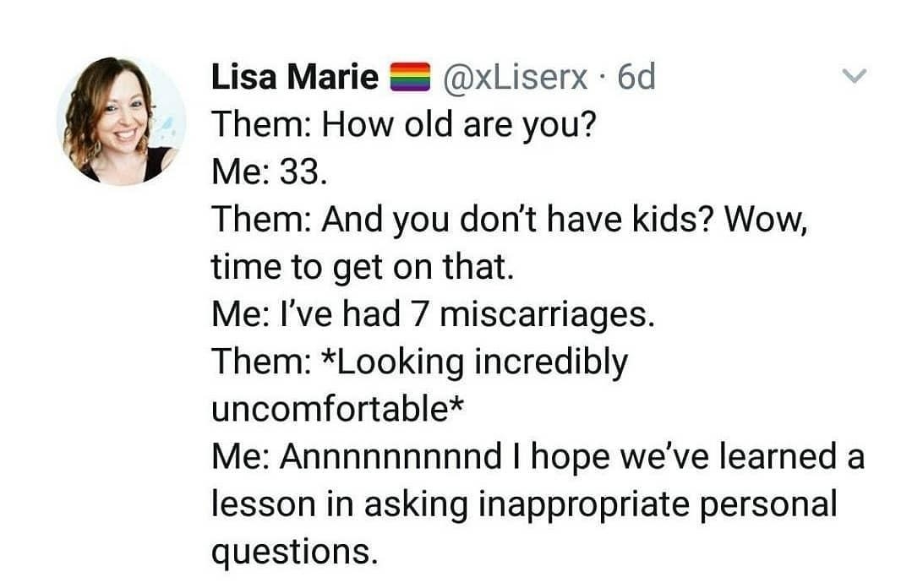Click the line starting "Me: Annnnnnnnnd I hope"
This screenshot has height=588, width=912.
tap(538, 457)
